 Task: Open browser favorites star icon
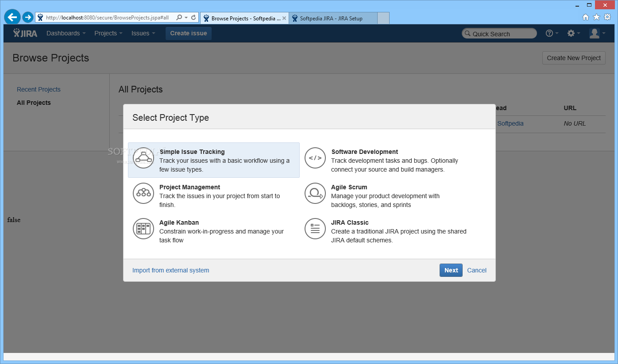tap(596, 17)
